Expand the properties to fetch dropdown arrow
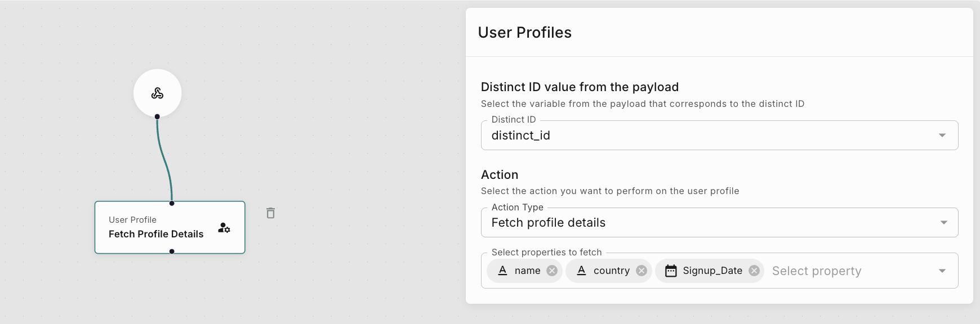 pos(942,271)
